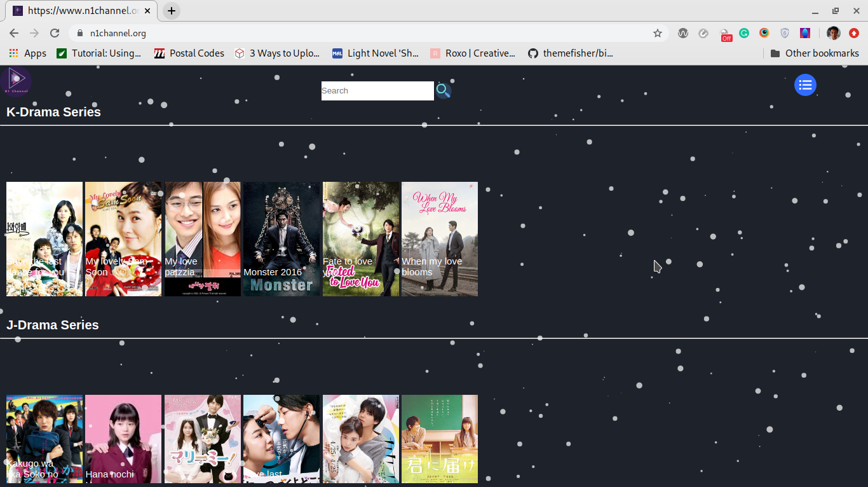Click into the Search text field
Screen dimensions: 868x487
click(377, 91)
